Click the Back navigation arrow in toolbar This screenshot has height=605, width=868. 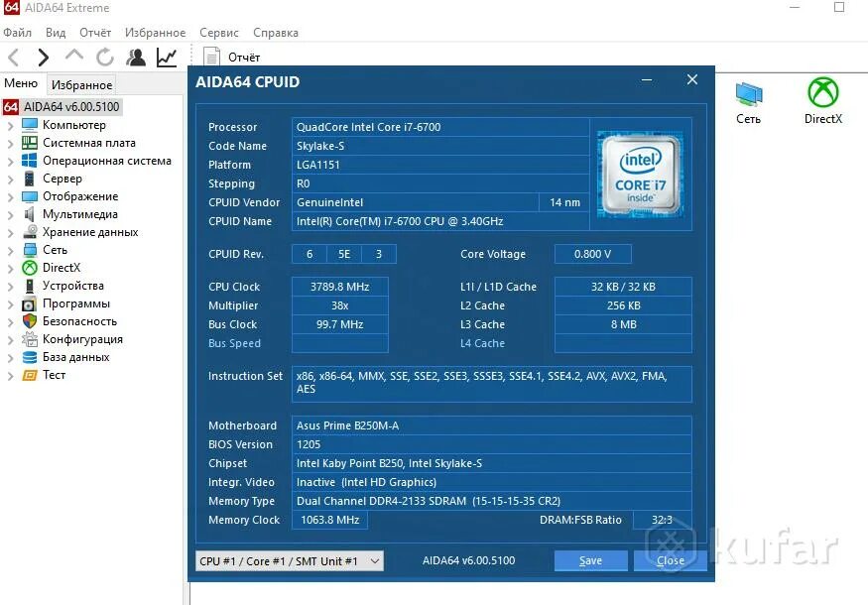[13, 57]
